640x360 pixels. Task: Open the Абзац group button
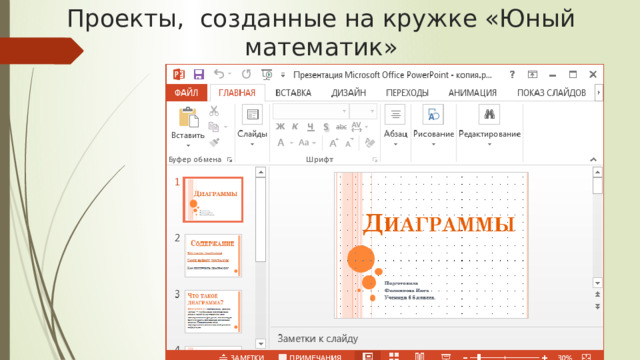tap(395, 125)
